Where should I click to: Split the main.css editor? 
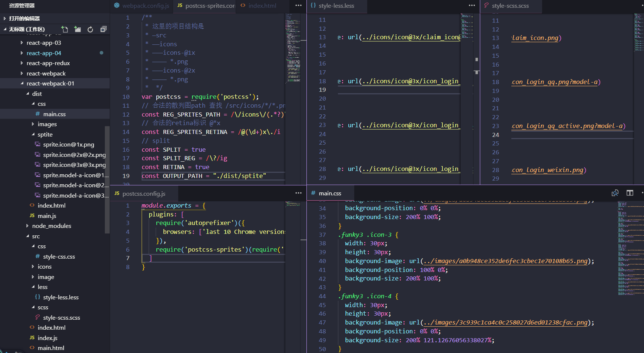click(x=630, y=193)
